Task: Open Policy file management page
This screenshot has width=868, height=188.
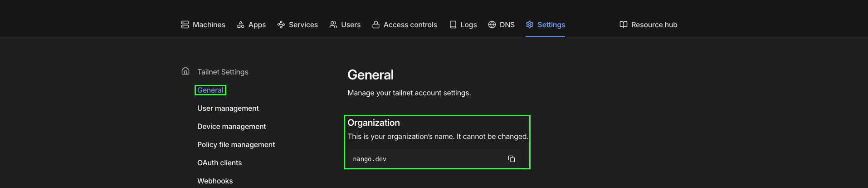Action: [236, 144]
